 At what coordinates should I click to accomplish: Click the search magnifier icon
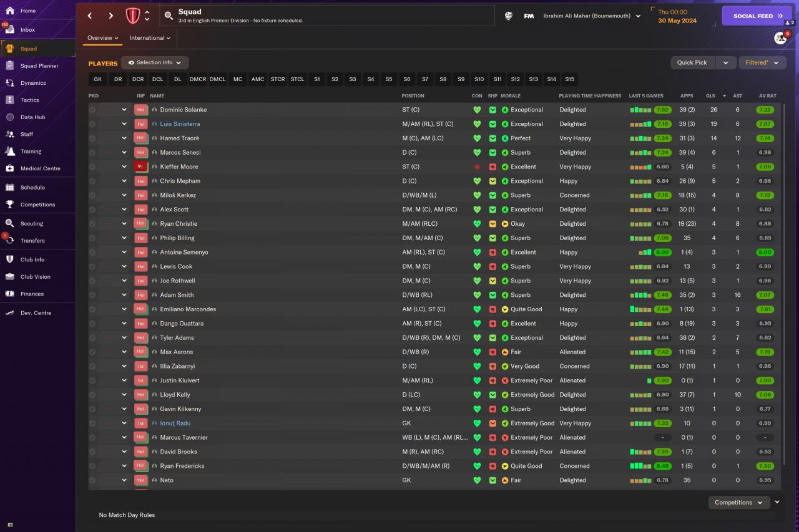(169, 16)
